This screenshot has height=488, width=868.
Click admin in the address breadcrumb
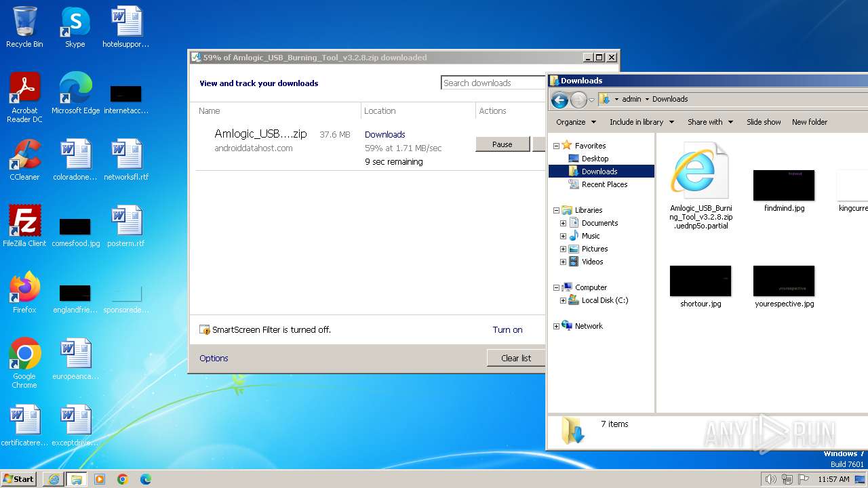[x=631, y=99]
